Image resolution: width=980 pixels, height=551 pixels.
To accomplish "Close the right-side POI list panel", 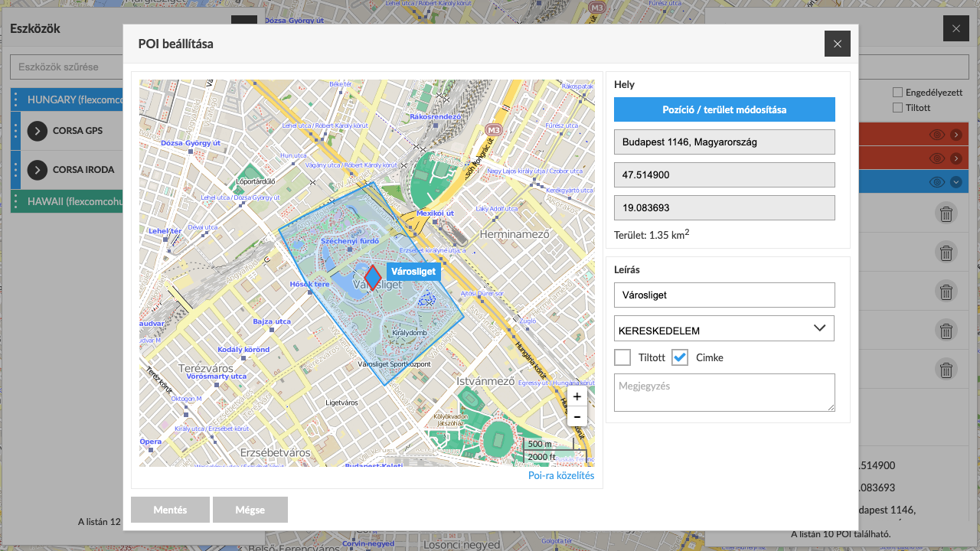I will (956, 29).
